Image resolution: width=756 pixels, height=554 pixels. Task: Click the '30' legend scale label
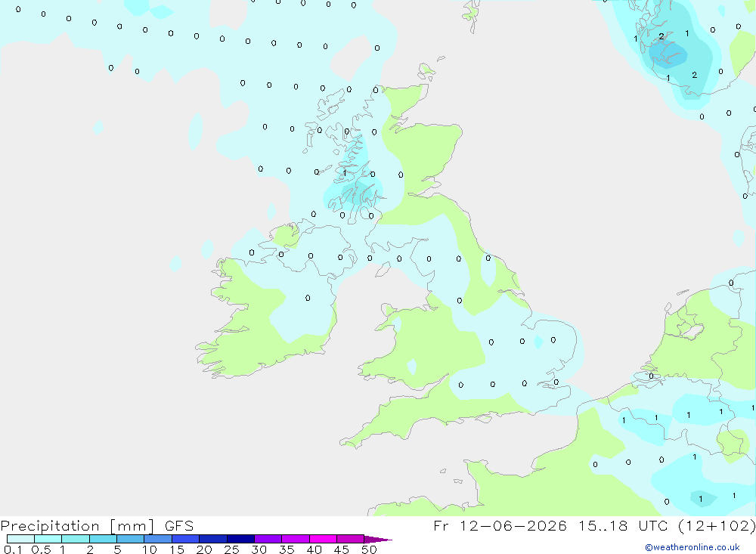259,549
